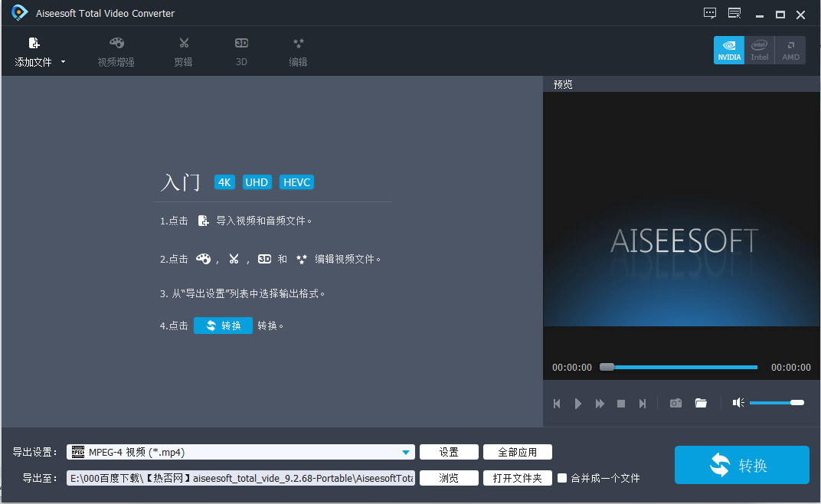Click the 设置 settings button
Viewport: 821px width, 504px height.
(x=449, y=452)
